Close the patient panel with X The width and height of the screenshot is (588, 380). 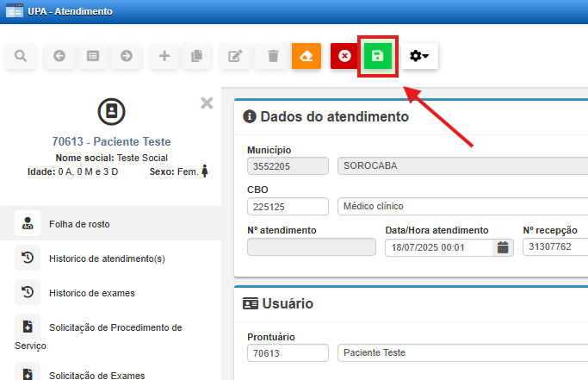pyautogui.click(x=207, y=103)
